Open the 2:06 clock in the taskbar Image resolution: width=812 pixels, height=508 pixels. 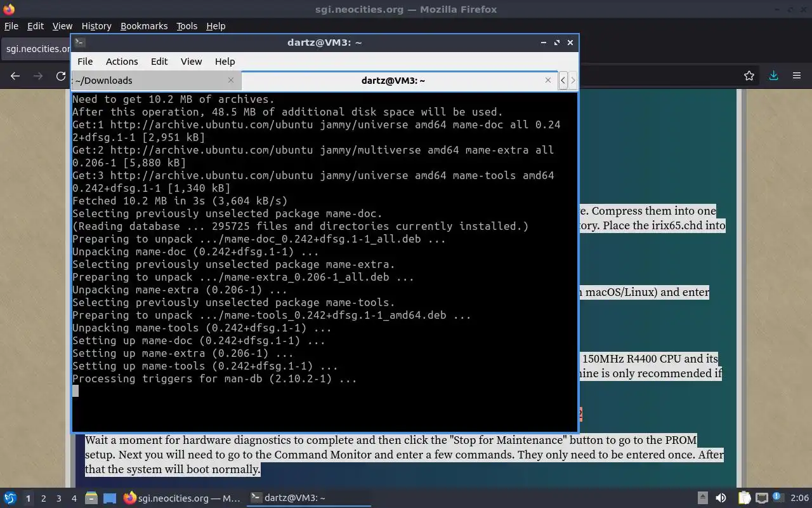point(799,498)
